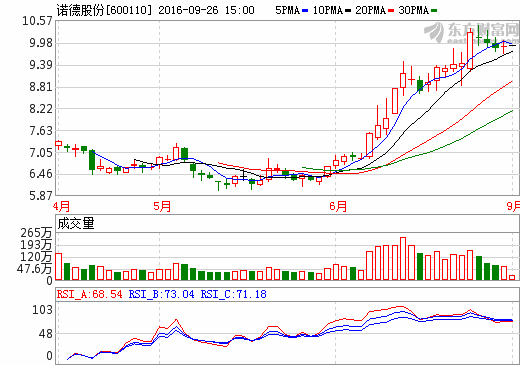520x365 pixels.
Task: Click the green 30PMA color marker
Action: click(x=434, y=11)
